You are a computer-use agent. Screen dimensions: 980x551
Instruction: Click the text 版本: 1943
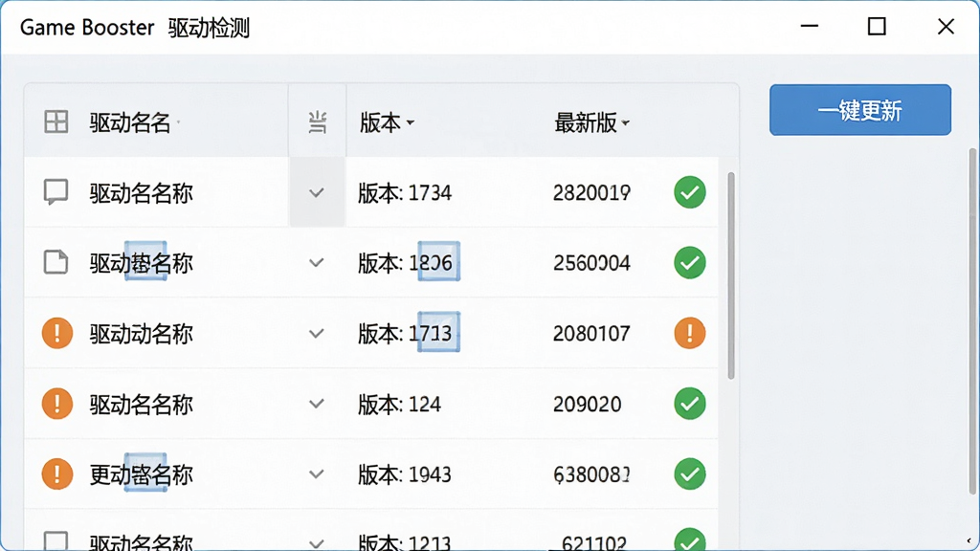point(405,474)
